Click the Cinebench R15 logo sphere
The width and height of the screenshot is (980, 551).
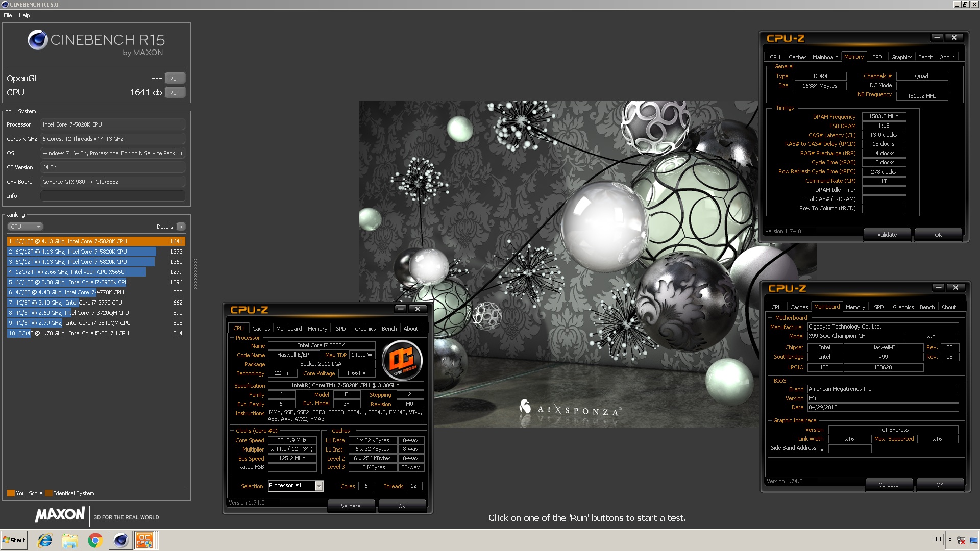(x=37, y=40)
